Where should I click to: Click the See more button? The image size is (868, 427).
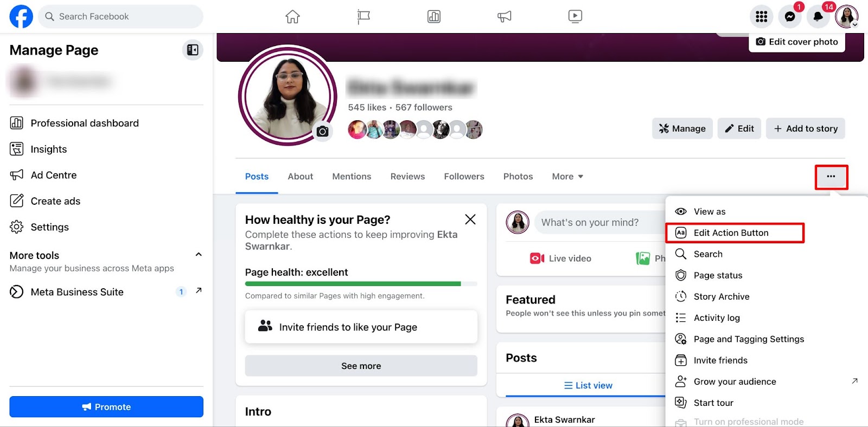click(x=361, y=366)
